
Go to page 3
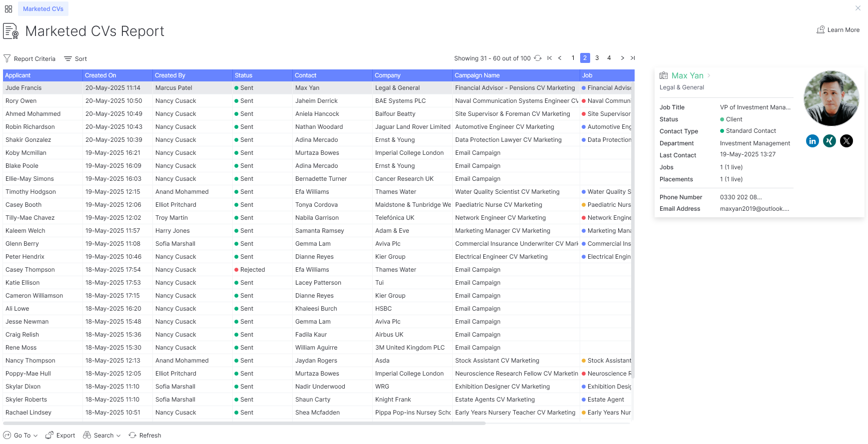click(597, 58)
